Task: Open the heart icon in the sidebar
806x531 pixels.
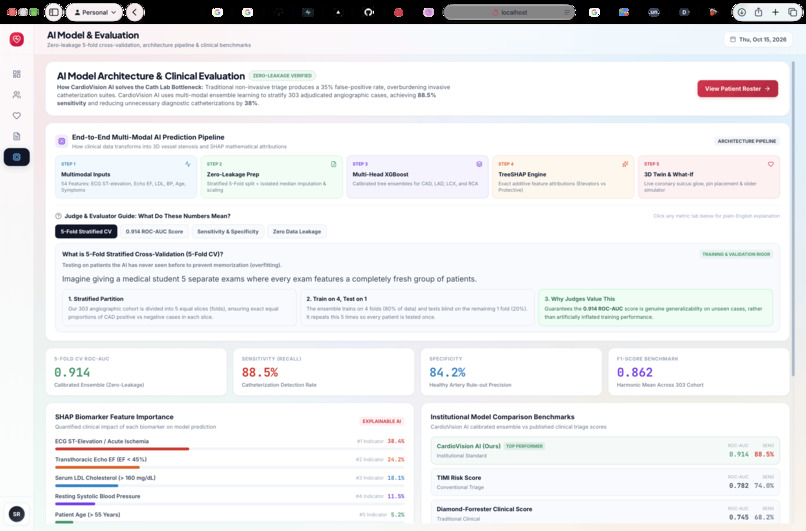Action: (16, 116)
